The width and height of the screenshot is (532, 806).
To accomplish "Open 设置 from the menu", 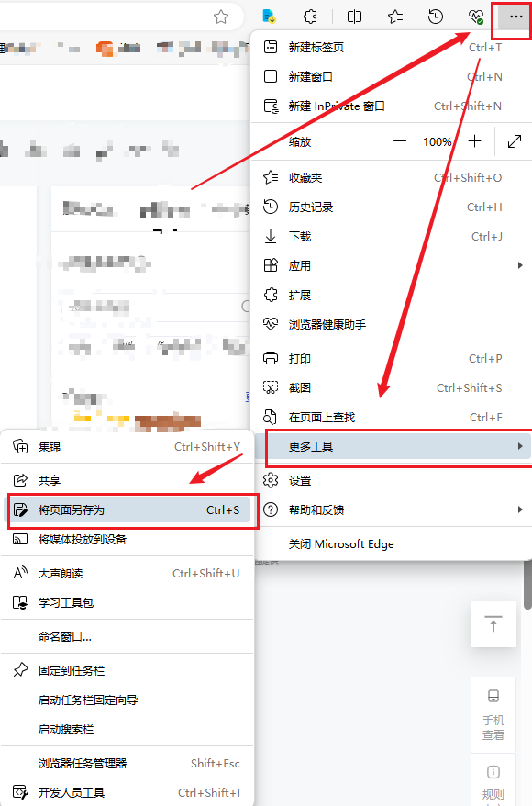I will point(392,481).
